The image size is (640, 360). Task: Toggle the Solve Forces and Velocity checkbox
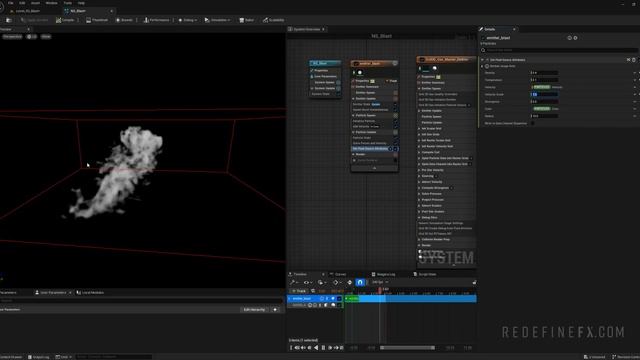click(395, 143)
